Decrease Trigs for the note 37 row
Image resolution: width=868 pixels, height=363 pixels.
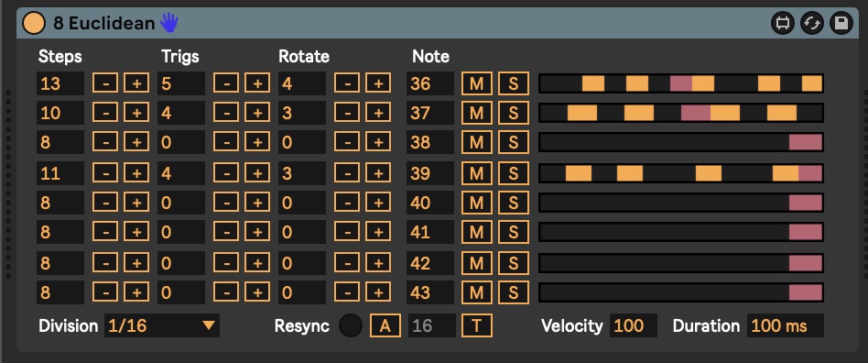click(226, 113)
